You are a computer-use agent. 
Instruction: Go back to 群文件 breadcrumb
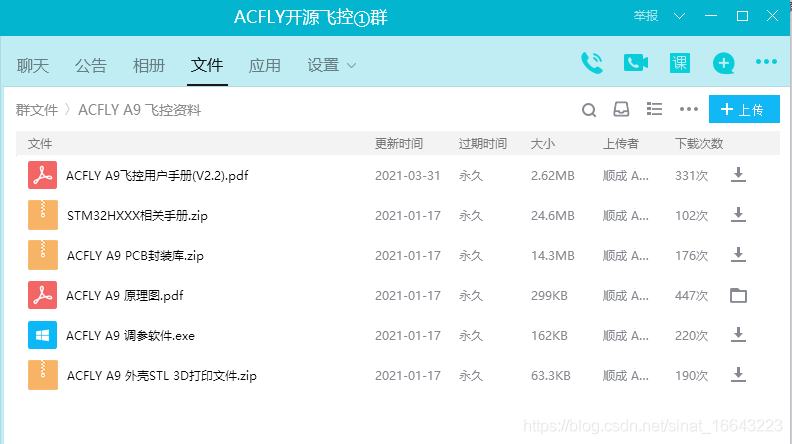pos(37,110)
